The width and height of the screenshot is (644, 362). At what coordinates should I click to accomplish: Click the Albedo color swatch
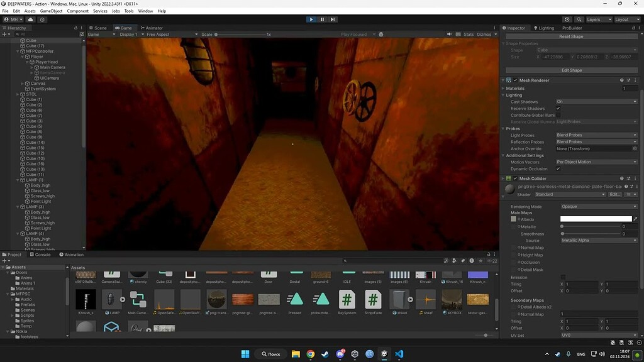596,219
